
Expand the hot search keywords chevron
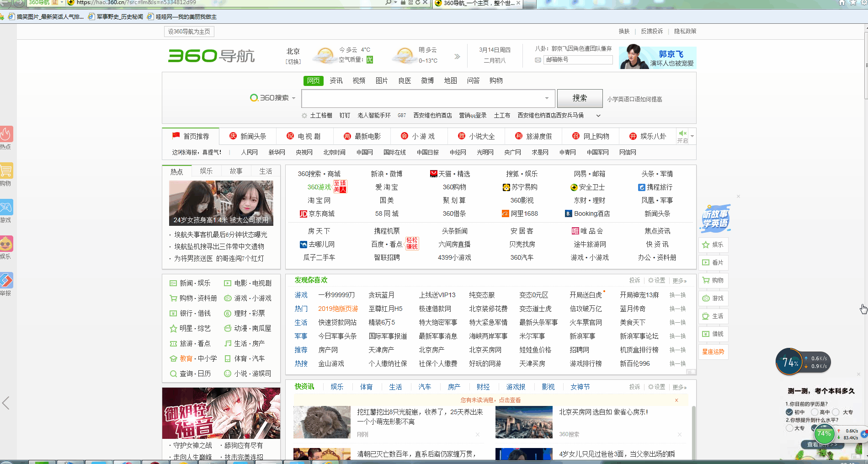[x=598, y=116]
